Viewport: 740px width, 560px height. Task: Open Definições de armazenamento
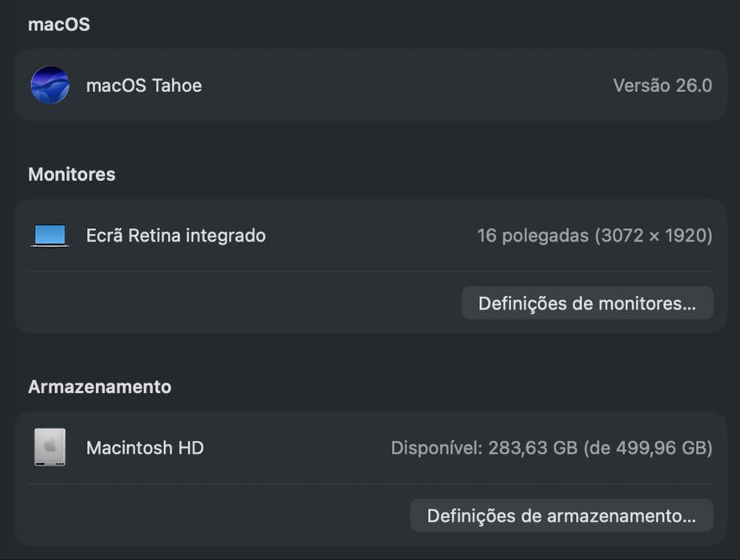561,516
